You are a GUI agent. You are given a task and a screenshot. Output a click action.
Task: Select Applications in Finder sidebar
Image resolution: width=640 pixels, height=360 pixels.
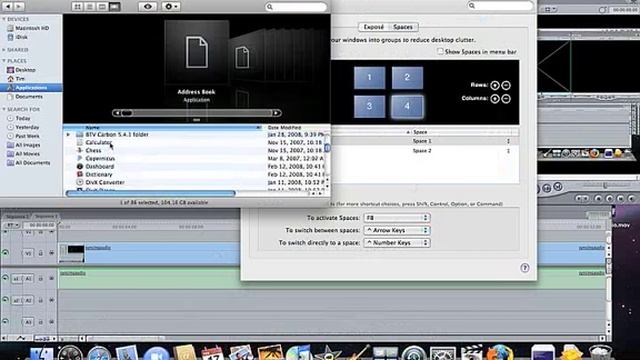(31, 87)
